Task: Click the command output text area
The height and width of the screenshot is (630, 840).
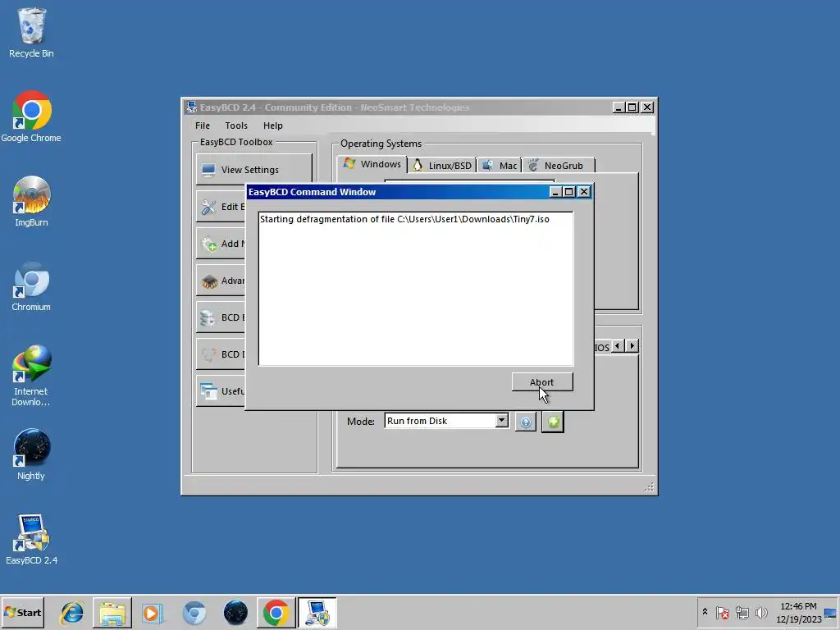Action: 416,289
